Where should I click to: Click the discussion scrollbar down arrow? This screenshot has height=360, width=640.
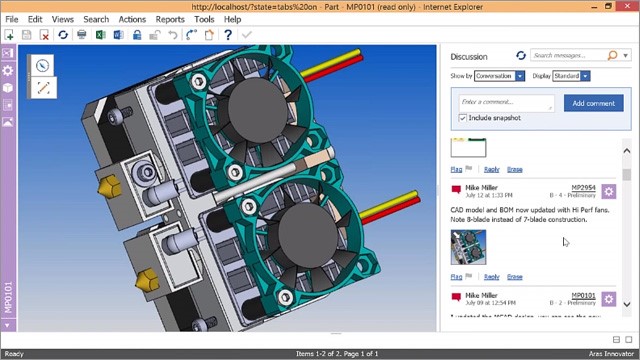click(627, 304)
